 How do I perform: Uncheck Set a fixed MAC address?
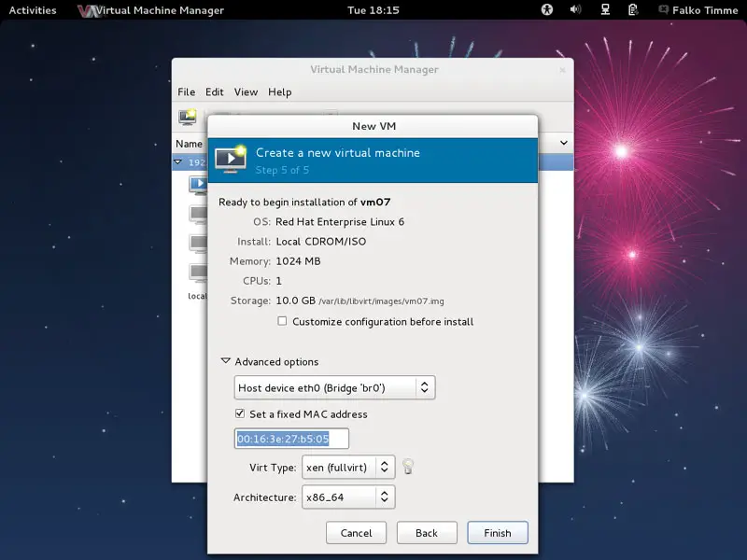tap(240, 413)
